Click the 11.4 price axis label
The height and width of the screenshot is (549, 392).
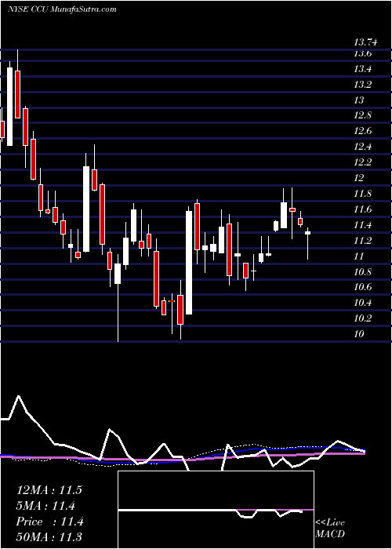[x=362, y=225]
